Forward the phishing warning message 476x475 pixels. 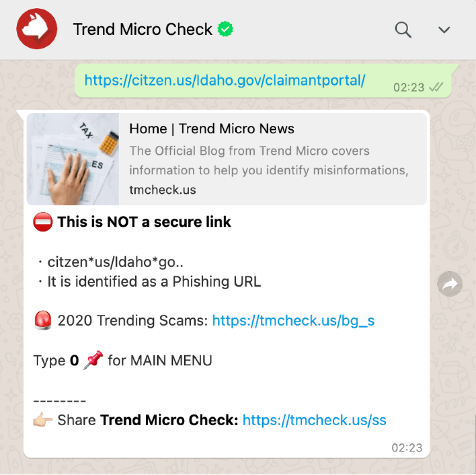pos(450,284)
